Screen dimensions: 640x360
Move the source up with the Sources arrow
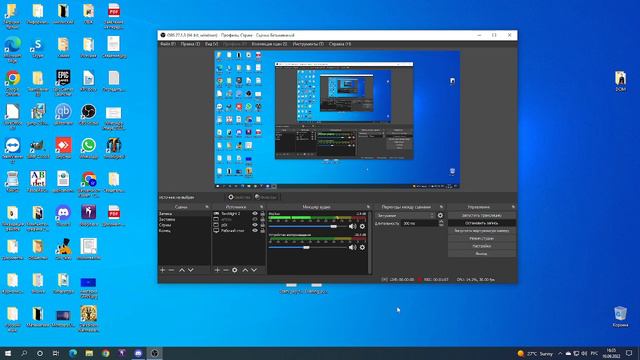tap(245, 270)
